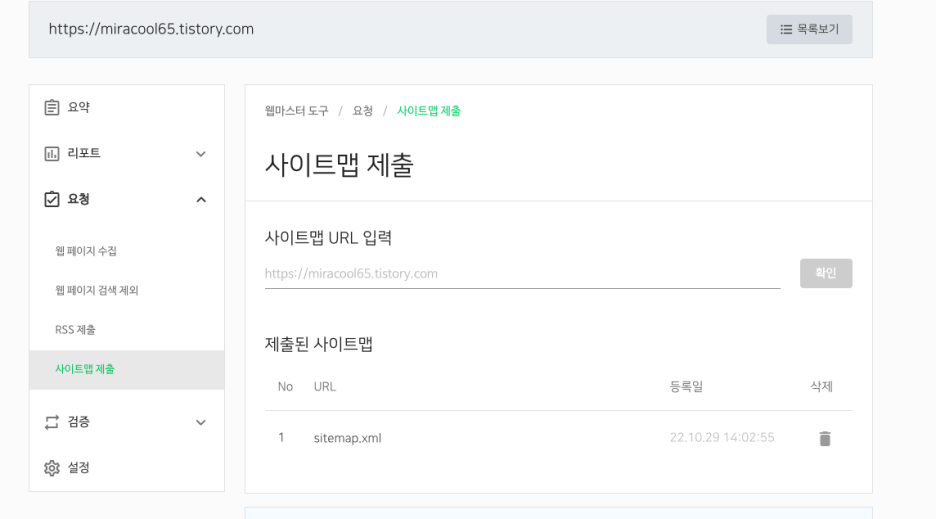Click the 요약 clipboard icon

pyautogui.click(x=52, y=108)
